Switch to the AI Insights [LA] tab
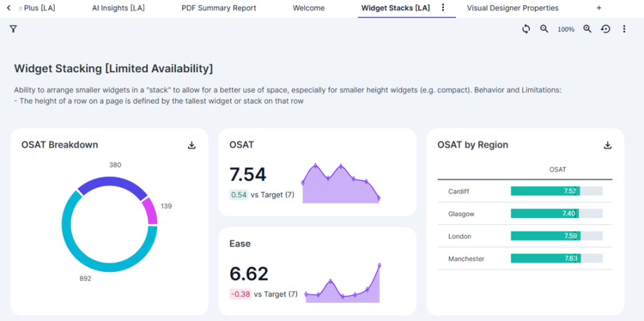 point(119,8)
